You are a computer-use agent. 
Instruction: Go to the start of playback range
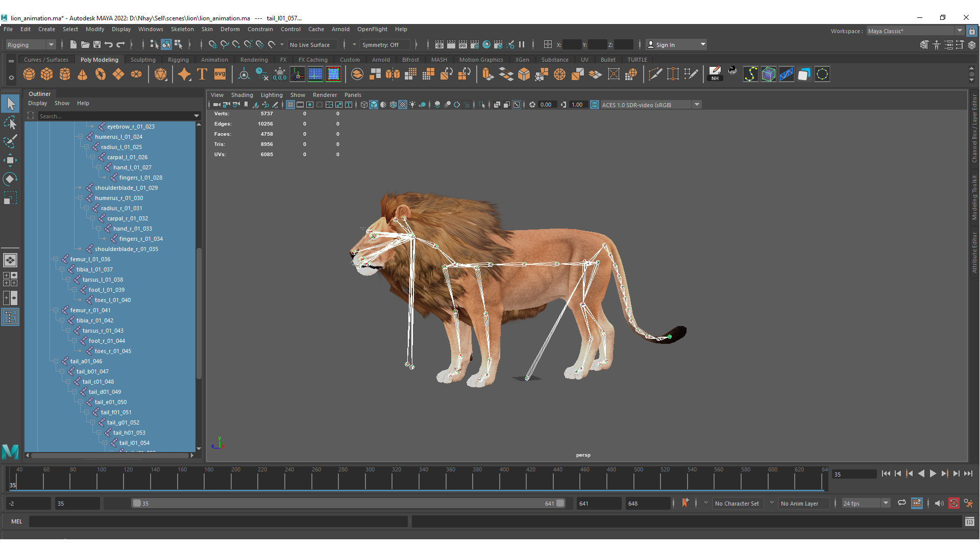[x=886, y=474]
